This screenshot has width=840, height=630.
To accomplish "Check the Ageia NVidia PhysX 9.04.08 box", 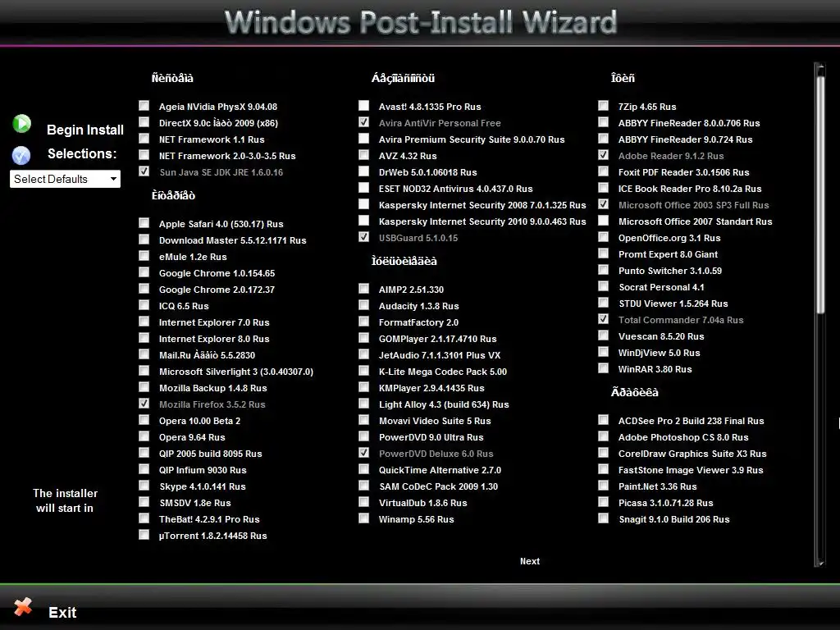I will point(144,106).
